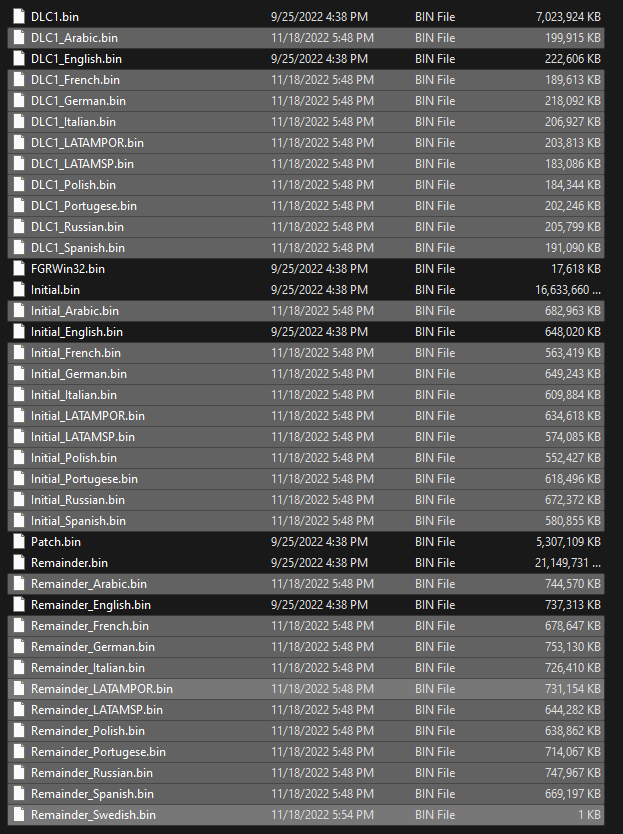Select Remainder_Polish.bin in file list
623x834 pixels.
coord(306,731)
